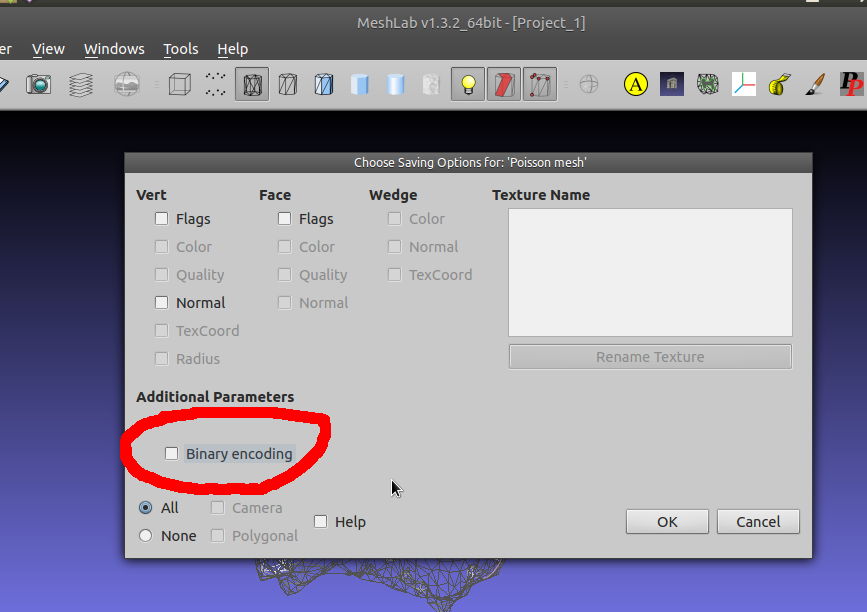Select the None radio button
Image resolution: width=867 pixels, height=612 pixels.
[145, 535]
